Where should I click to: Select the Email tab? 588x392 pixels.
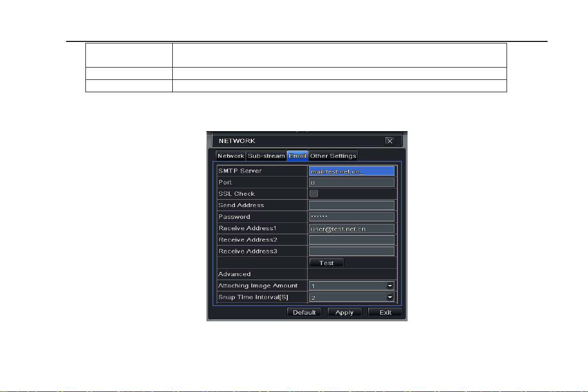pyautogui.click(x=298, y=156)
